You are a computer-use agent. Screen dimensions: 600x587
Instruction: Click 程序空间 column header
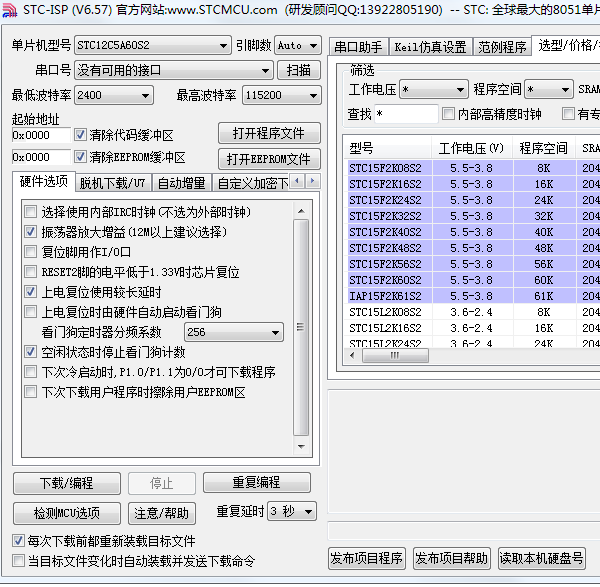544,148
